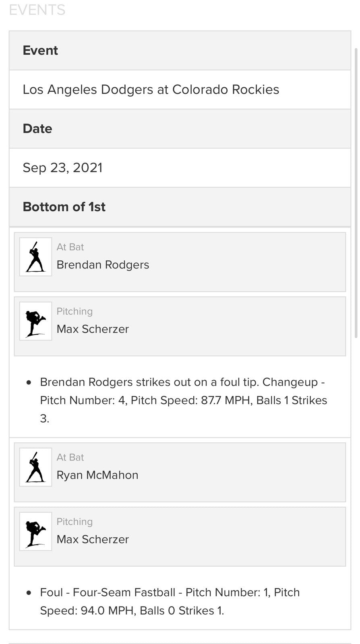Image resolution: width=360 pixels, height=644 pixels.
Task: Click the Event header row
Action: point(40,50)
